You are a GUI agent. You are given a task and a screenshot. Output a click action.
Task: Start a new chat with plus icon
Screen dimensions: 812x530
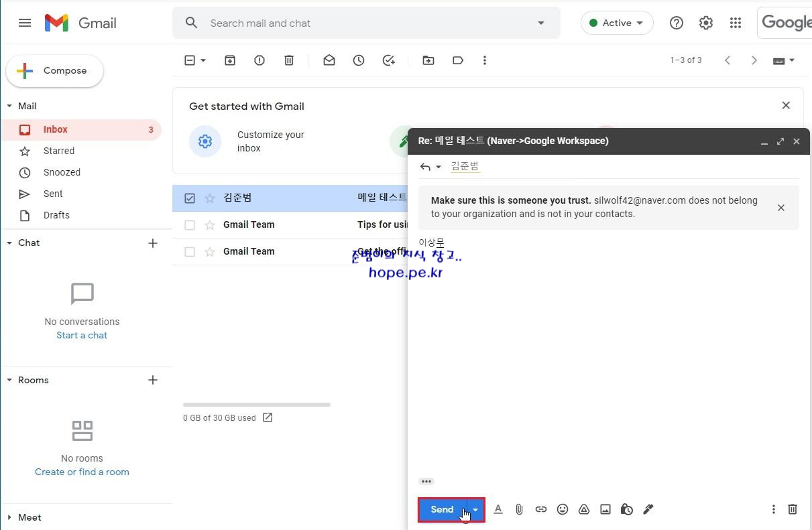point(153,243)
